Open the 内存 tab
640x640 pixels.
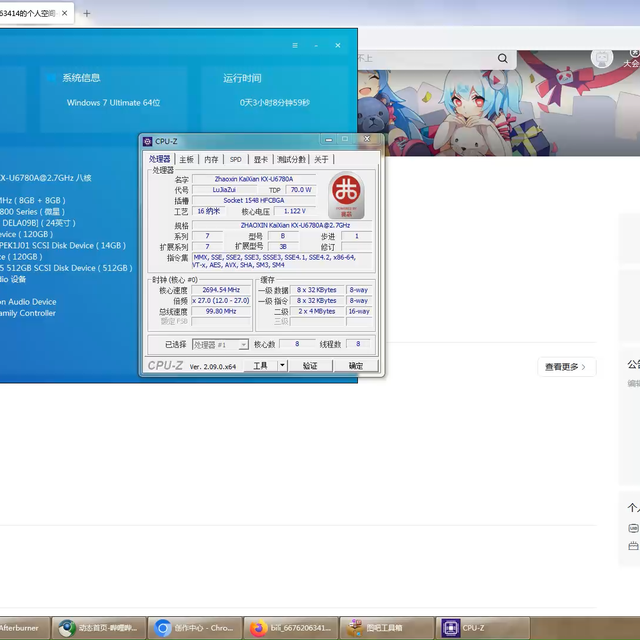211,159
